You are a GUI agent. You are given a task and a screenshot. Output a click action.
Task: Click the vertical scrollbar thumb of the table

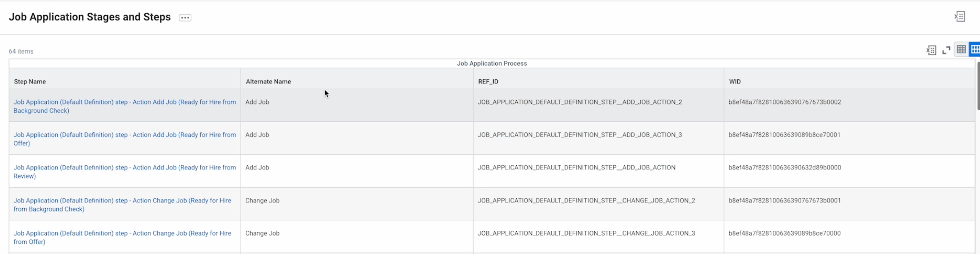point(978,86)
